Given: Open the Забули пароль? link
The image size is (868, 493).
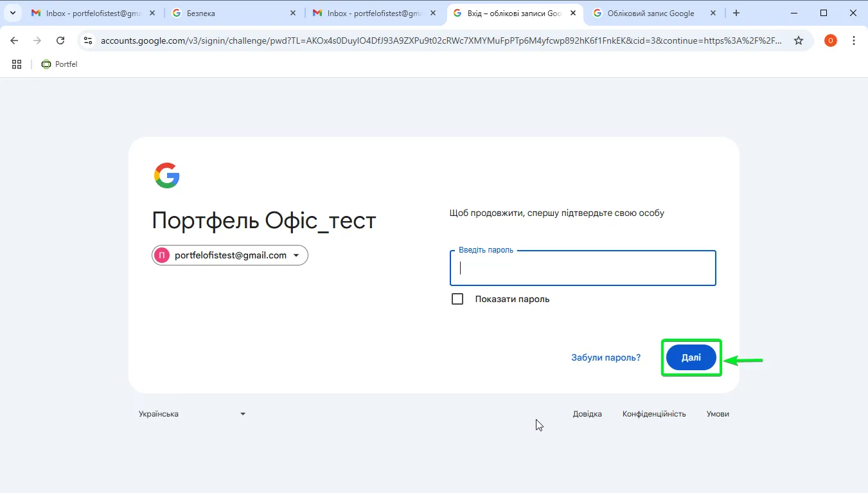Looking at the screenshot, I should (x=606, y=357).
